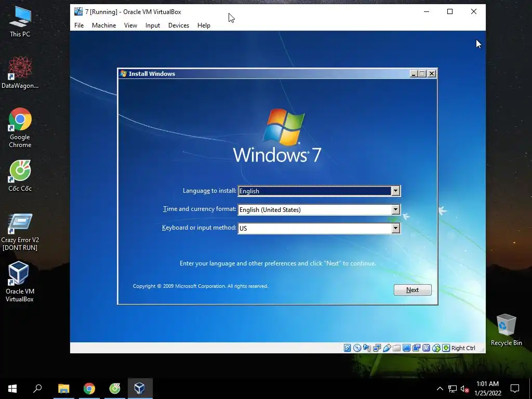Expand the Time and currency format dropdown arrow
532x399 pixels.
click(395, 210)
